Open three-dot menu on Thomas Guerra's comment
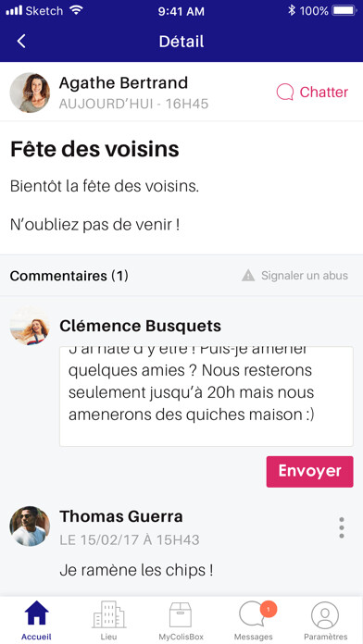The image size is (363, 644). (341, 527)
